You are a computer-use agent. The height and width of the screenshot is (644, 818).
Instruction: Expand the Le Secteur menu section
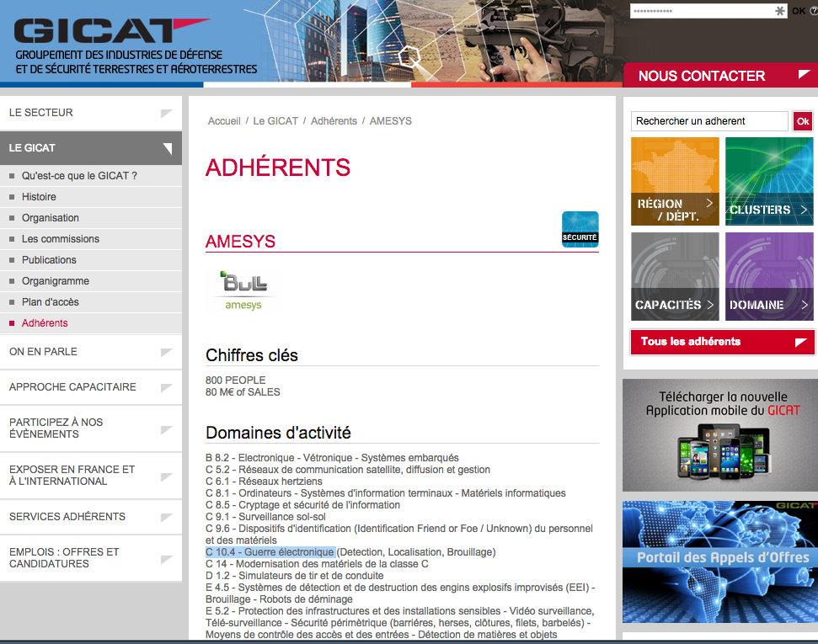91,113
